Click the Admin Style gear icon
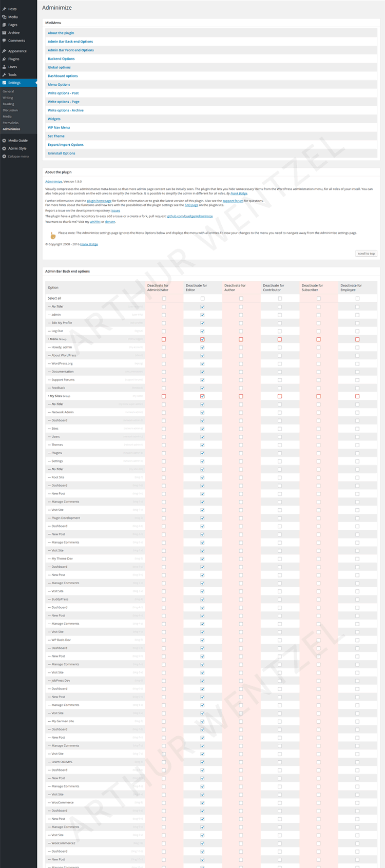This screenshot has height=868, width=385. pyautogui.click(x=4, y=148)
